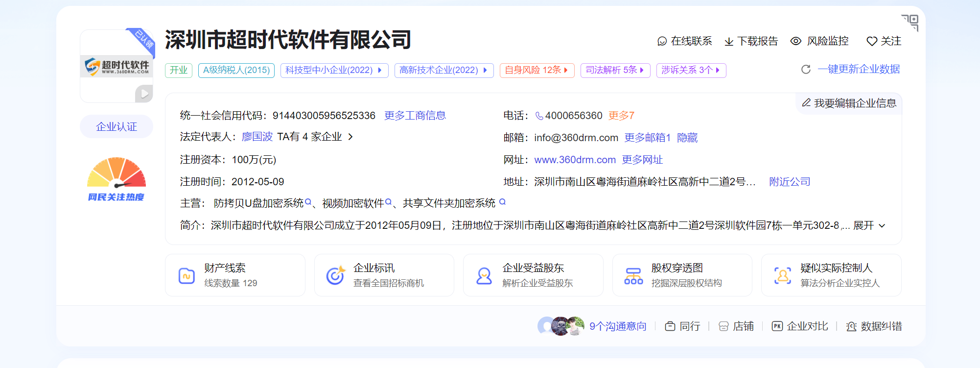Click the 同行 briefcase icon
This screenshot has height=368, width=980.
[x=670, y=326]
